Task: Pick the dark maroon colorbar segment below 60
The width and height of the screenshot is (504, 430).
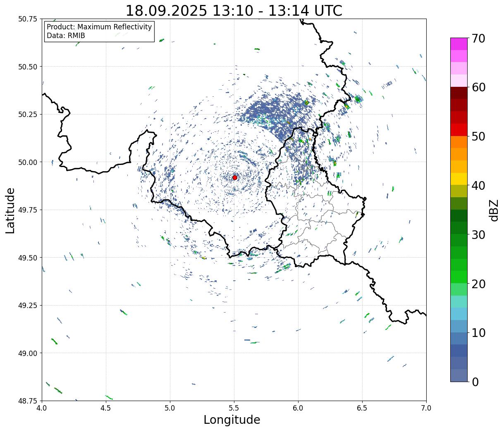Action: tap(459, 93)
